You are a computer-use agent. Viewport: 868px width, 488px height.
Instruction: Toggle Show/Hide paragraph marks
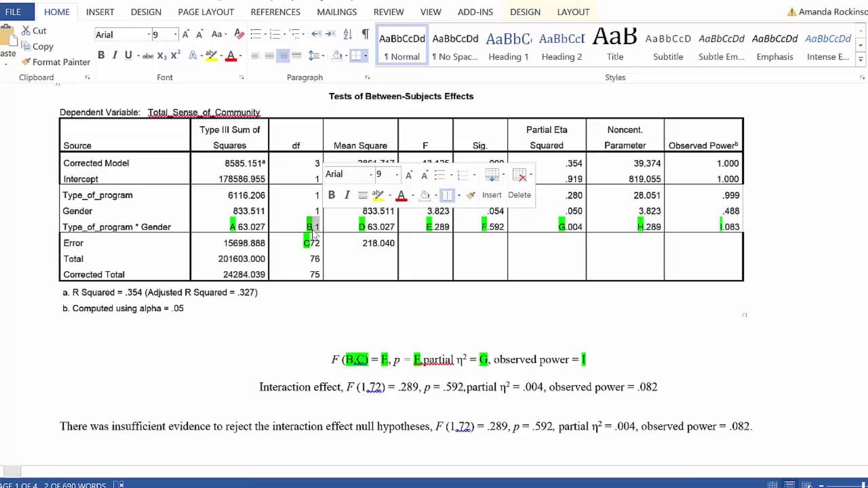pyautogui.click(x=366, y=34)
